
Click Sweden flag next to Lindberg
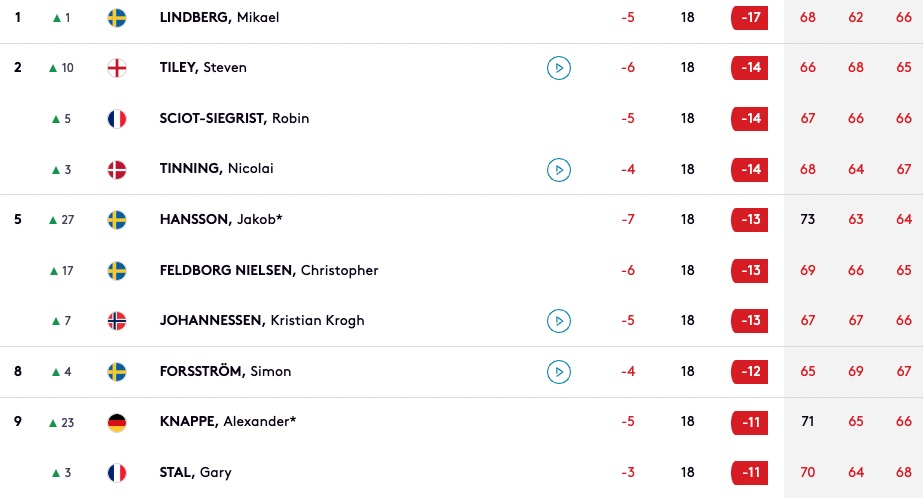coord(117,18)
